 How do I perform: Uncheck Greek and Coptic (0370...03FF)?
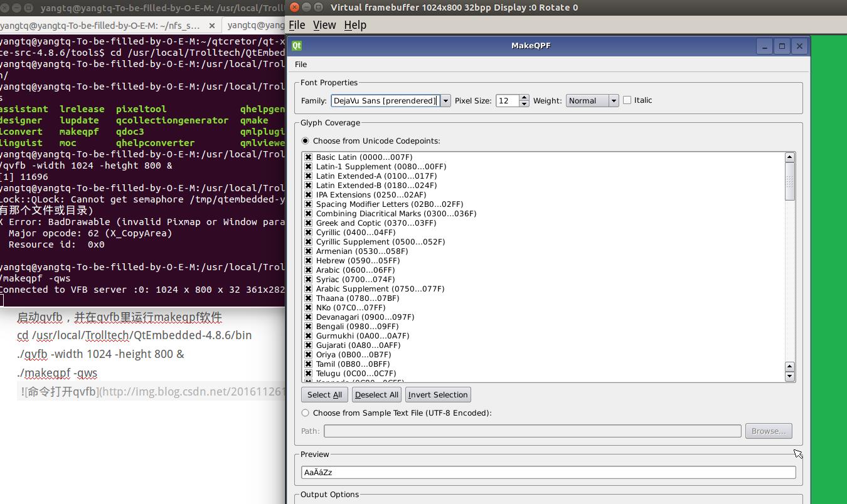pyautogui.click(x=308, y=223)
